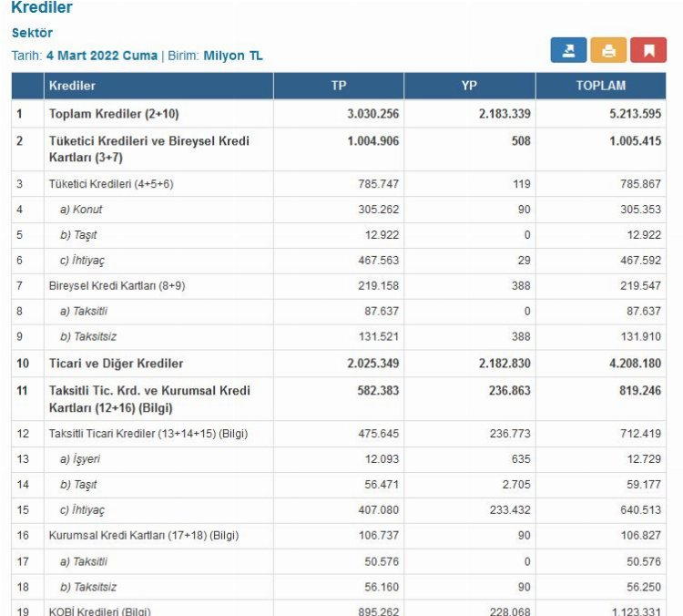Click the TOPLAM column header
The width and height of the screenshot is (683, 616).
point(600,86)
